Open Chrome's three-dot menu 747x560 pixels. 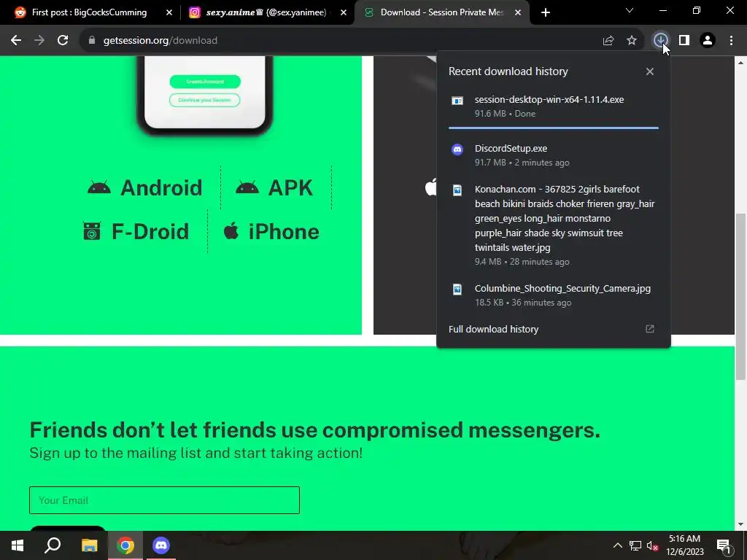click(731, 41)
